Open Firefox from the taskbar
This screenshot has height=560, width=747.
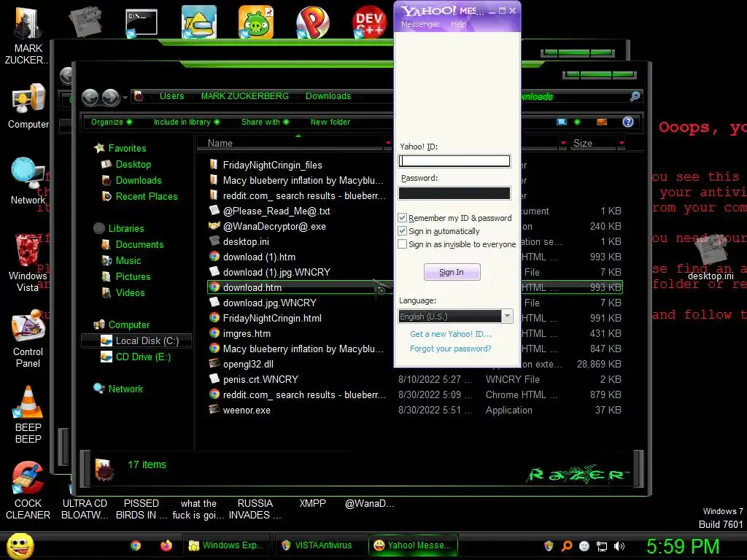(x=166, y=545)
